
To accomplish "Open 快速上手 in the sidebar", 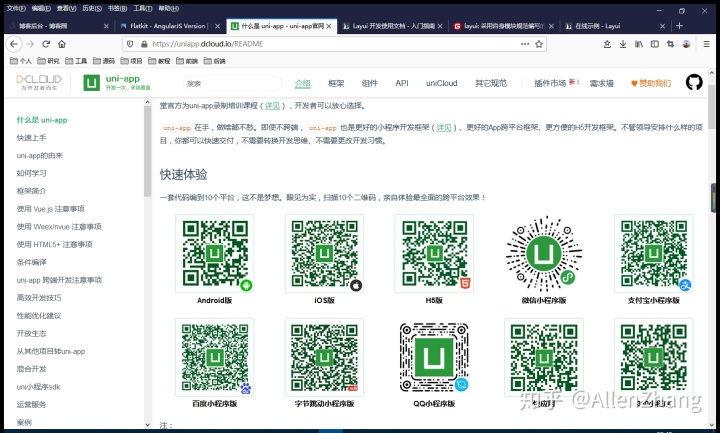I will click(x=31, y=138).
